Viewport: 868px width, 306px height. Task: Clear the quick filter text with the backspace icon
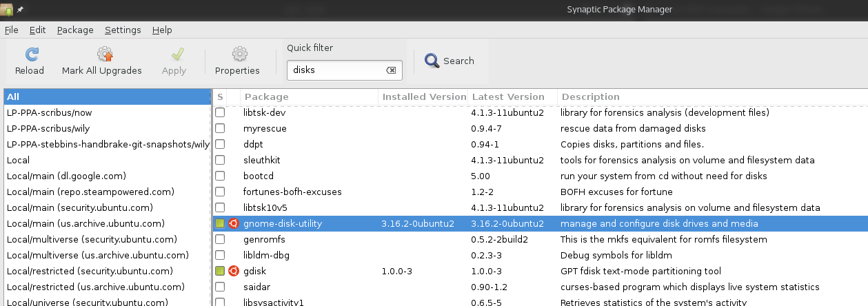click(x=391, y=70)
